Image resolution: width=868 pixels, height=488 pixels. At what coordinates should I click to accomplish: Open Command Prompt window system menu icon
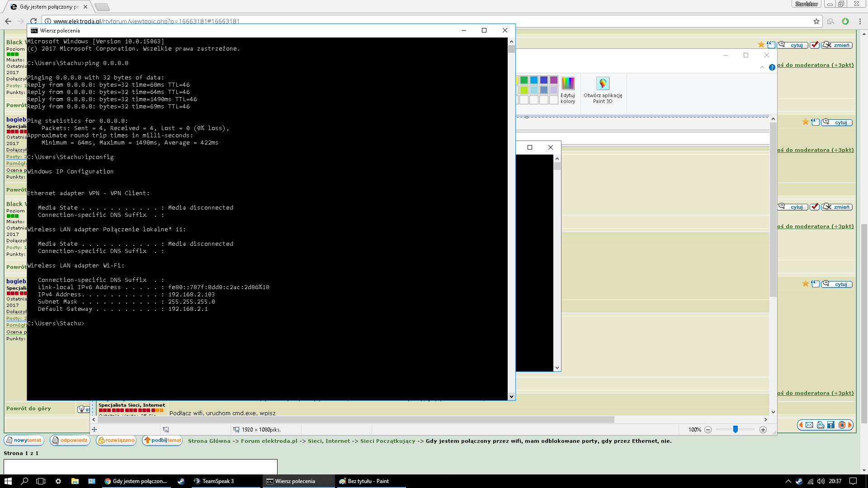tap(34, 31)
